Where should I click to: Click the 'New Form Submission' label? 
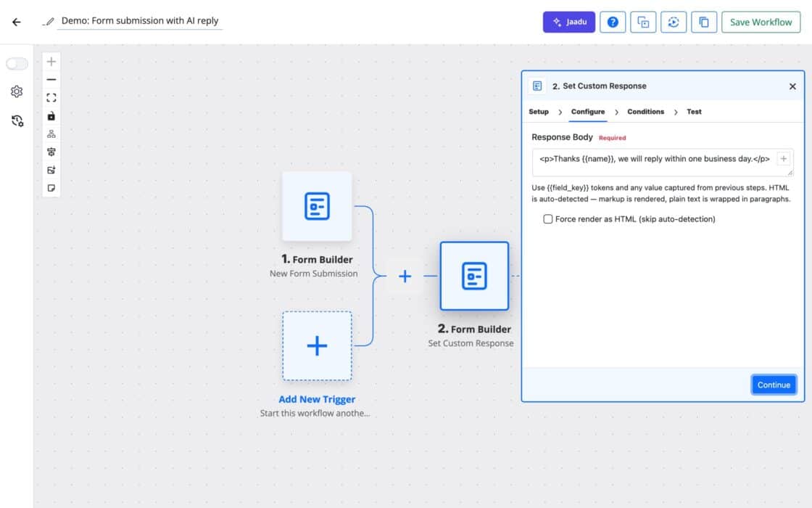(313, 273)
